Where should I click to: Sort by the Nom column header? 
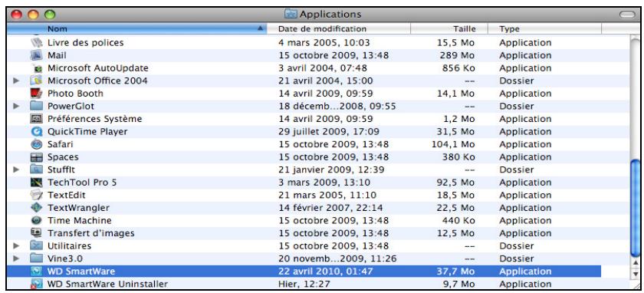tap(136, 29)
